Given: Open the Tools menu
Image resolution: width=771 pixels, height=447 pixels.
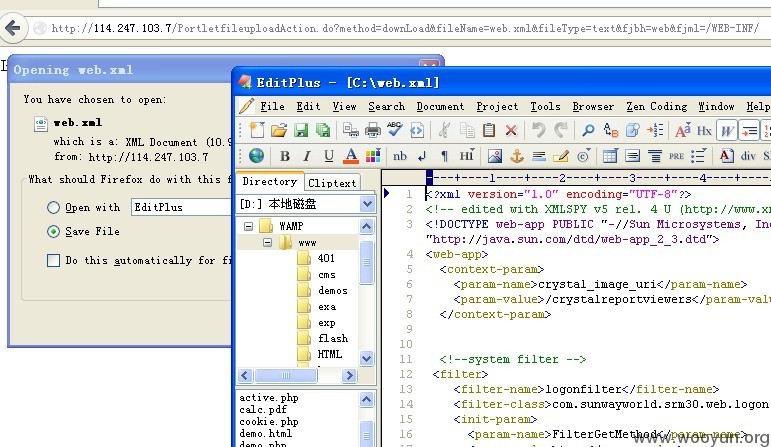Looking at the screenshot, I should click(x=545, y=106).
